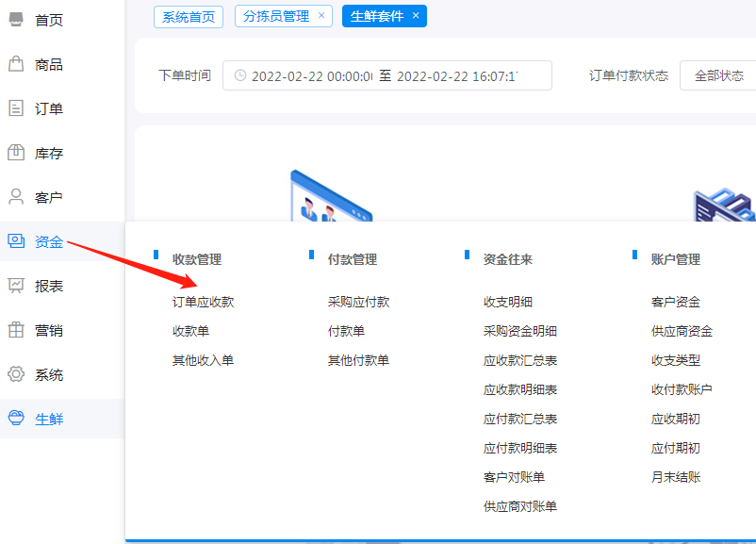
Task: Go to 客户资金 in 账户管理
Action: 676,302
